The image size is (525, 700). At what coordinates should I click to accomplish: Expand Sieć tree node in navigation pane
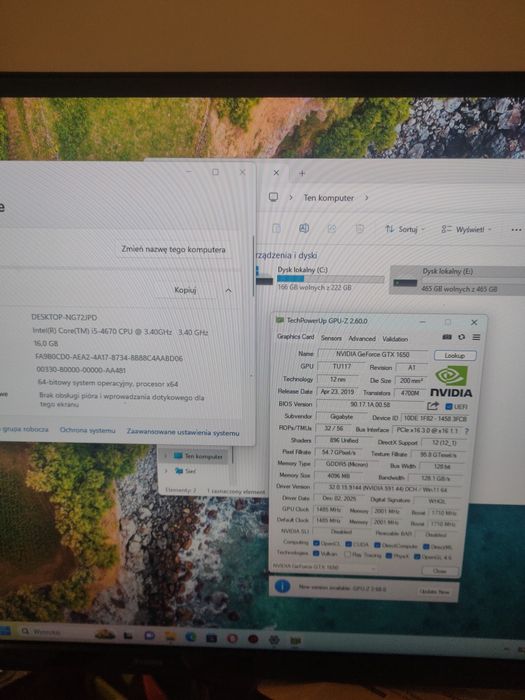(167, 471)
